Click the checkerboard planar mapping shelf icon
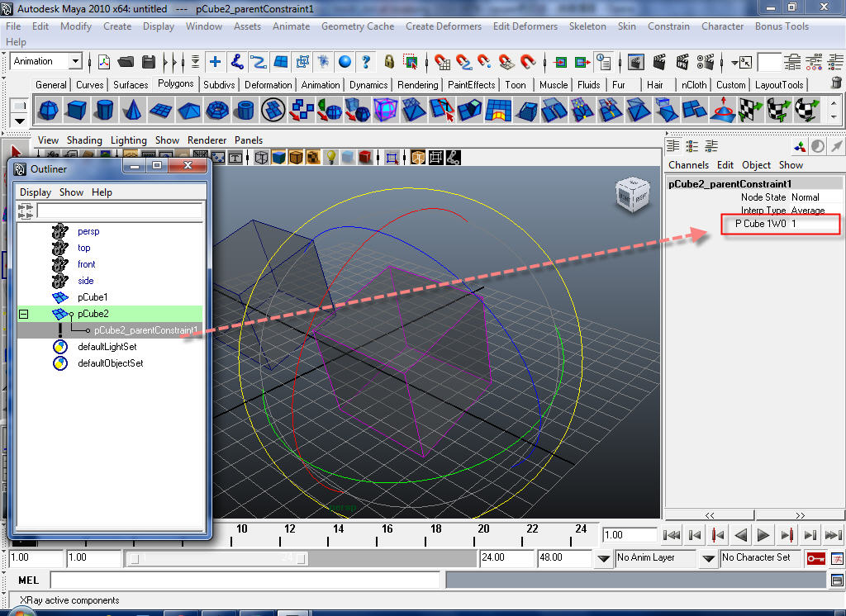The image size is (846, 616). point(749,110)
